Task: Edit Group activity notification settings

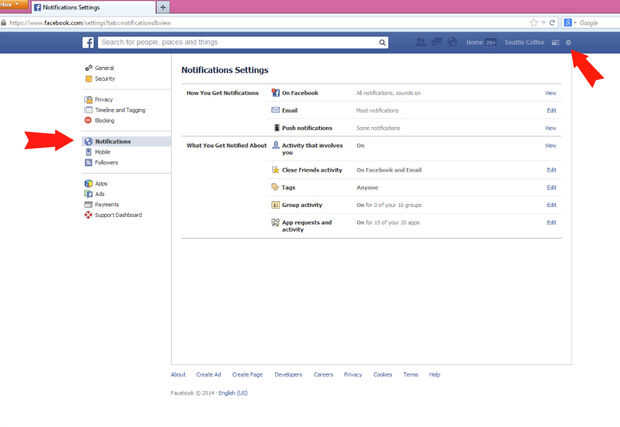Action: (551, 205)
